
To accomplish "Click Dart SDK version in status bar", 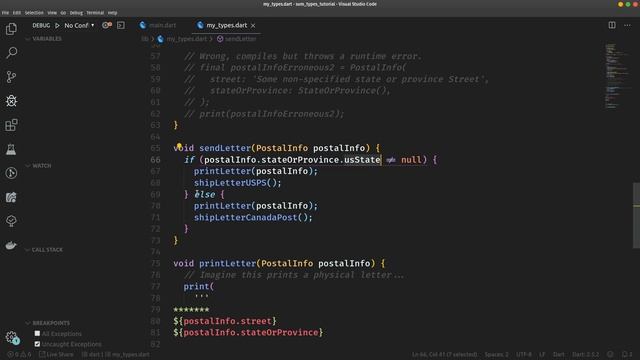I will pos(586,354).
